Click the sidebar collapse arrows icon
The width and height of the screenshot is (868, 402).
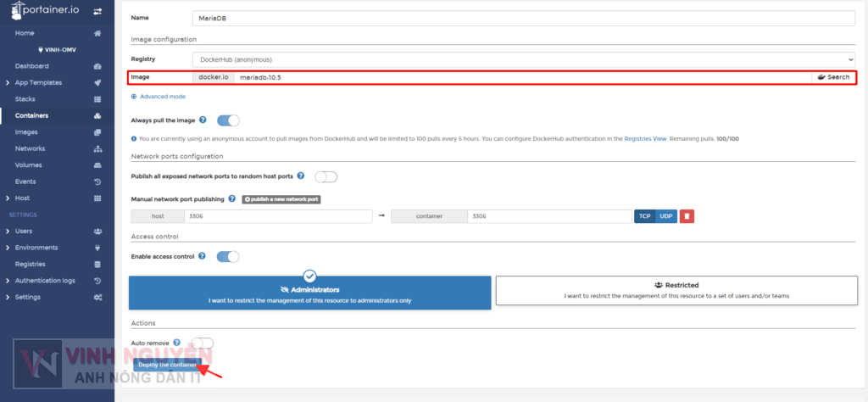coord(97,11)
